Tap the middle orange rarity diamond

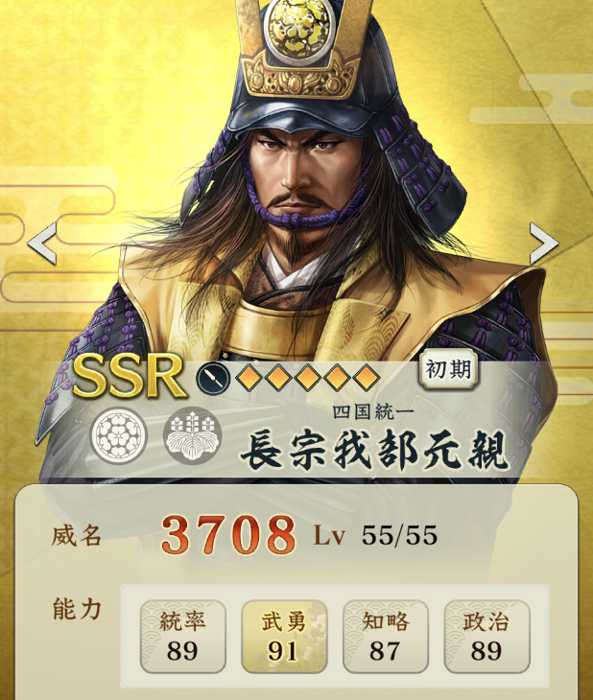pyautogui.click(x=307, y=378)
